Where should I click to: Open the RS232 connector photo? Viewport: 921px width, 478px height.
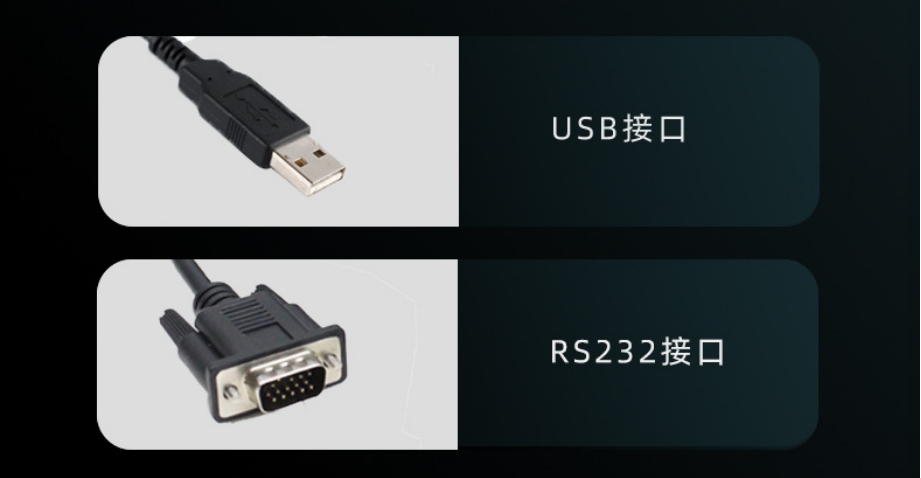coord(277,354)
